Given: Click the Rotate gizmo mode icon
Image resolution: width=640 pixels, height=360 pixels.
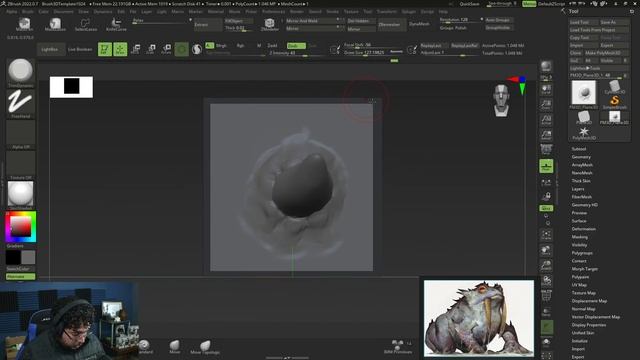Looking at the screenshot, I should [x=166, y=49].
